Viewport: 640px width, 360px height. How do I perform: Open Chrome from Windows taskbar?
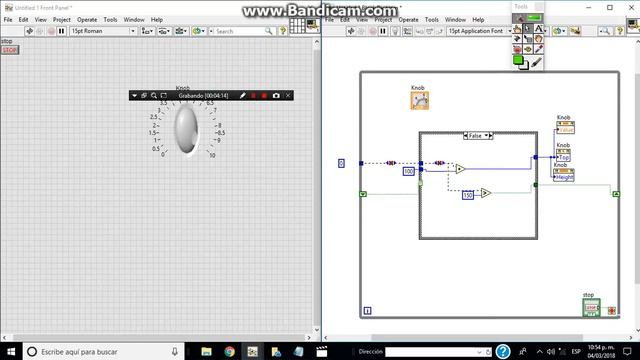229,351
